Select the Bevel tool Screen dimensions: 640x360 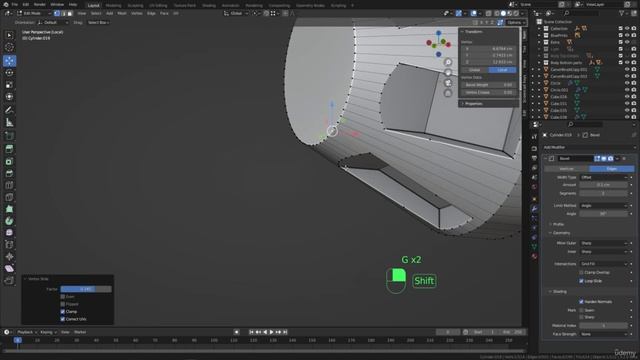coord(9,173)
